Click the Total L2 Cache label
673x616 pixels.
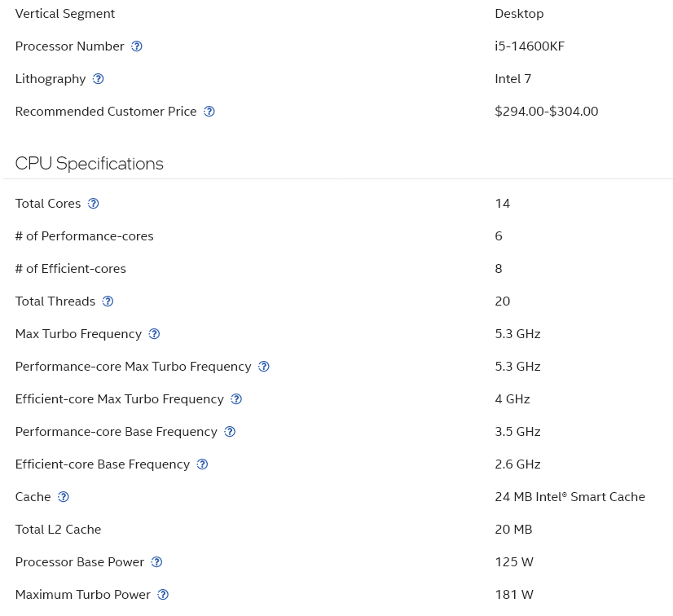point(58,530)
